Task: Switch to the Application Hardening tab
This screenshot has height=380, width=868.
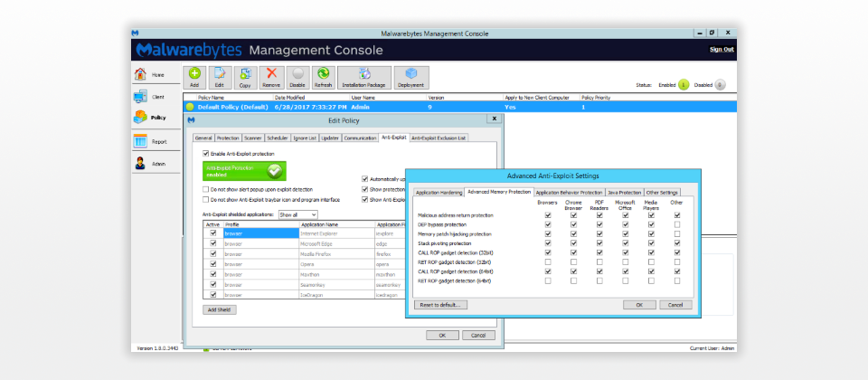Action: click(x=439, y=193)
